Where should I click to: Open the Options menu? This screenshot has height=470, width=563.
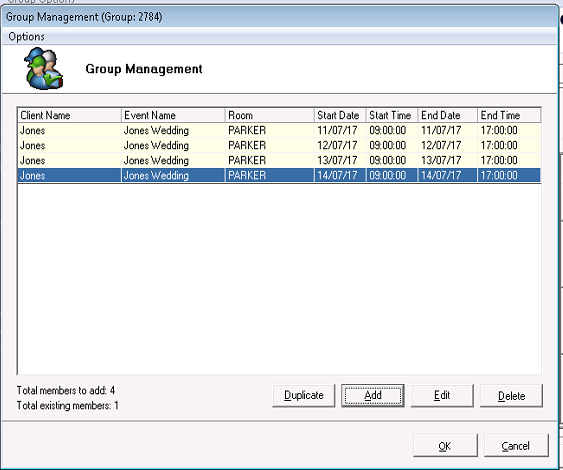pyautogui.click(x=26, y=37)
